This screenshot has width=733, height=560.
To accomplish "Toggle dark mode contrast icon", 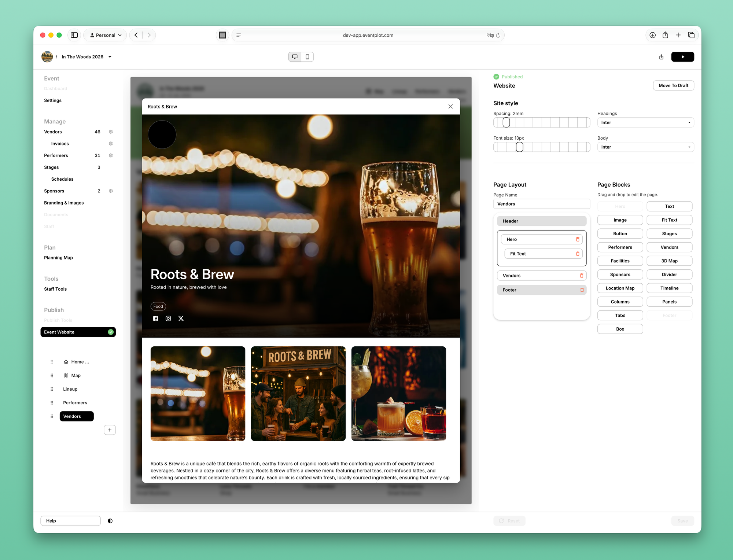I will [x=110, y=521].
